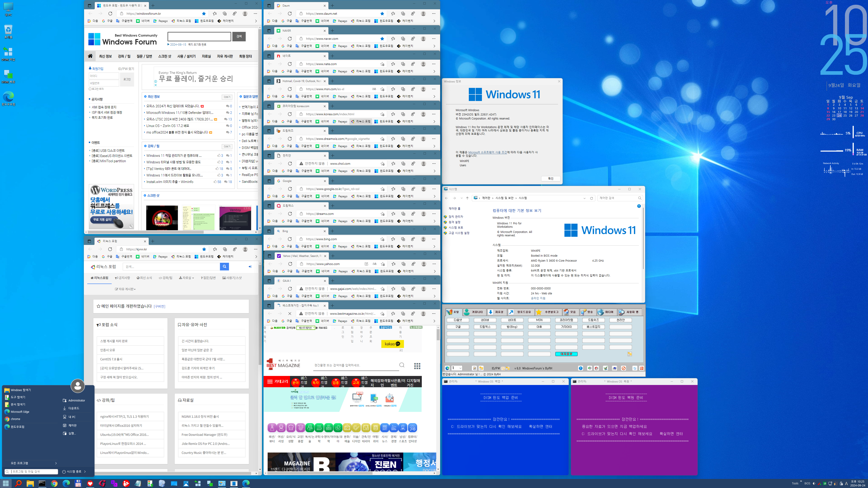Click the 네이버 button in the launcher
The image size is (868, 488).
(485, 320)
